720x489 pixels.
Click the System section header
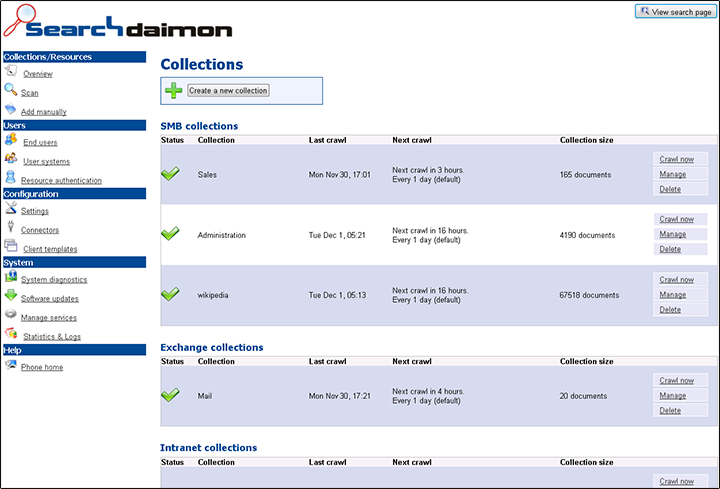coord(74,262)
